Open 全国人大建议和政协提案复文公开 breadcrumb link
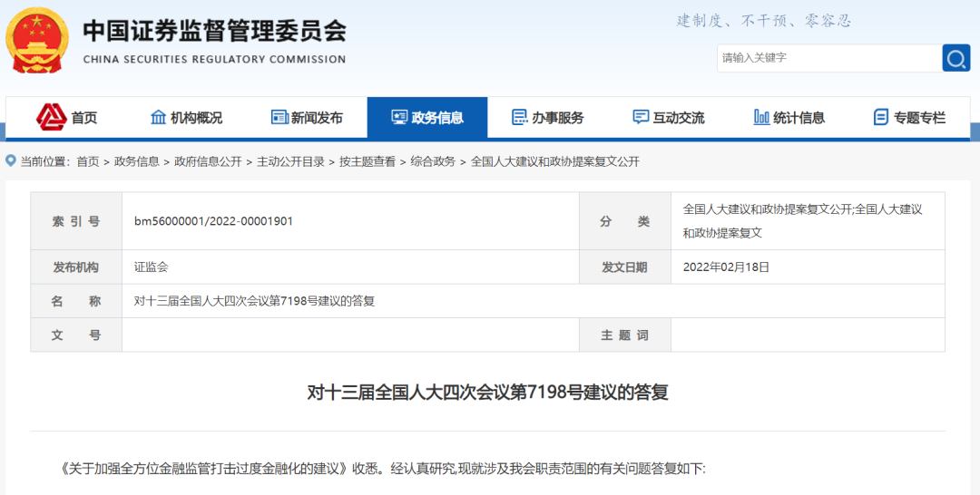Screen dimensions: 980x495 (555, 161)
